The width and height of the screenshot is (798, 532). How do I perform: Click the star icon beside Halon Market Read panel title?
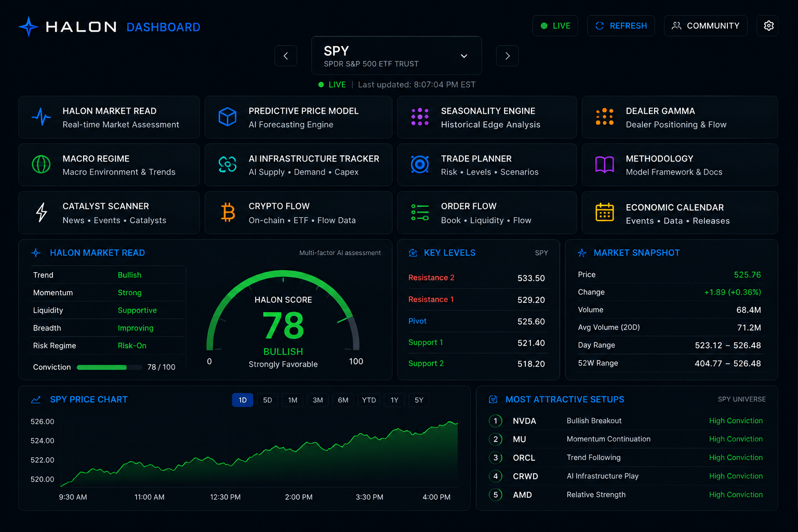coord(36,253)
